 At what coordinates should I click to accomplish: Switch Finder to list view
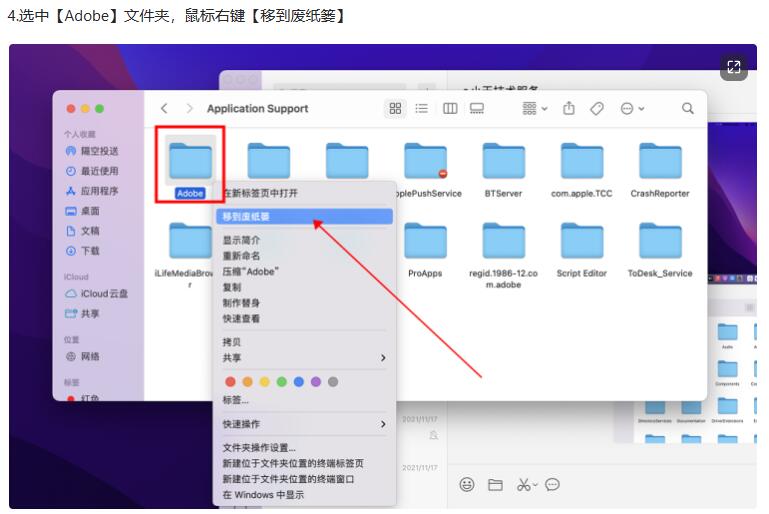[422, 109]
